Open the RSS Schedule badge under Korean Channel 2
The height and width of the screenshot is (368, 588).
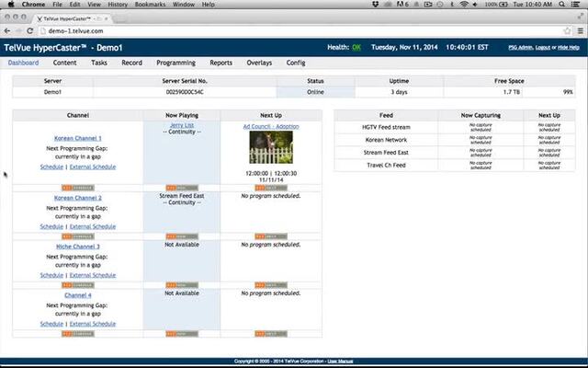pyautogui.click(x=77, y=236)
